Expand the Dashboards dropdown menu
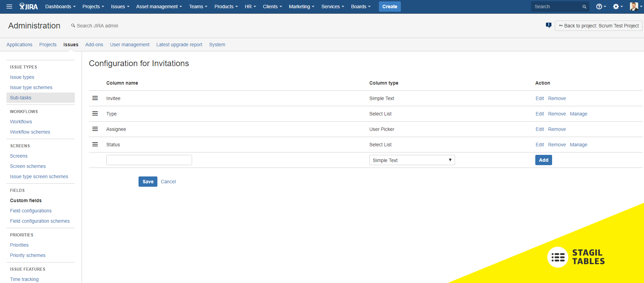Image resolution: width=644 pixels, height=283 pixels. (60, 7)
